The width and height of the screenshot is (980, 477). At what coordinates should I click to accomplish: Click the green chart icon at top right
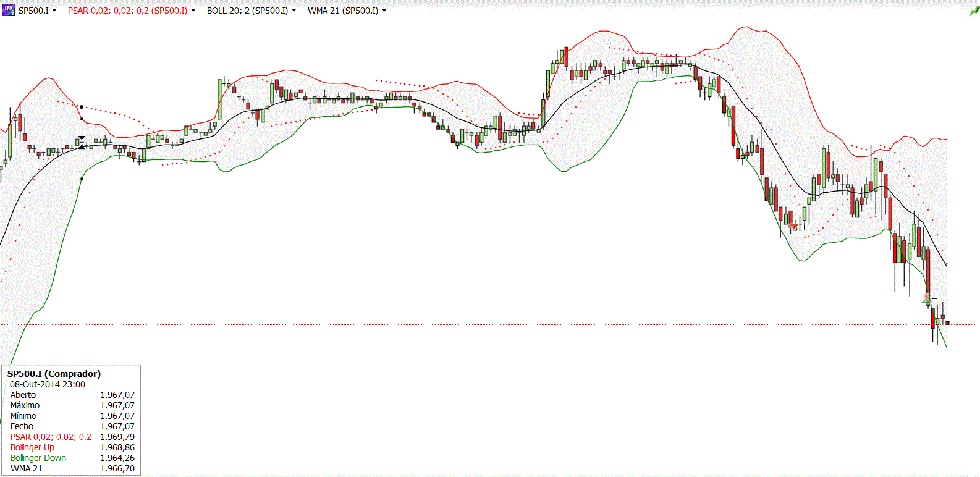pos(974,11)
